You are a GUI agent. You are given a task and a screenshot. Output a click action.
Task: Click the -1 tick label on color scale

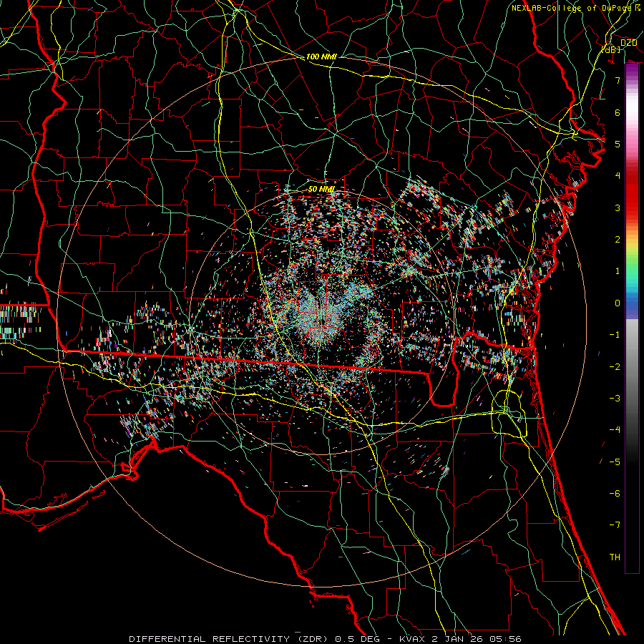click(x=615, y=335)
